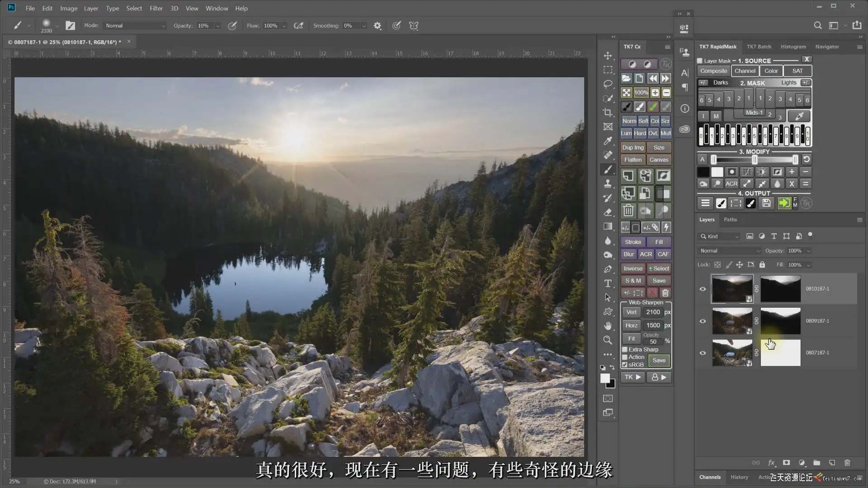The image size is (868, 488).
Task: Click the Add layer mask icon
Action: coord(787,463)
